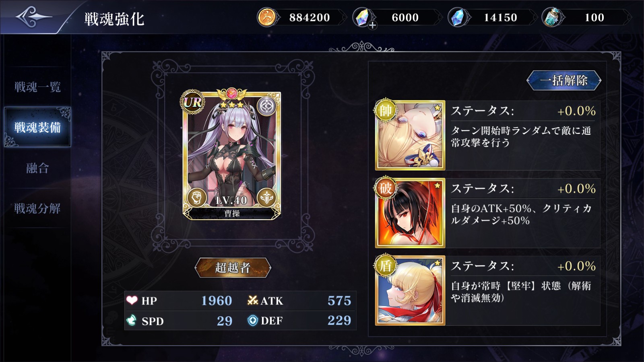Select the 破 slot black-haired character soul
This screenshot has width=644, height=362.
click(x=410, y=213)
